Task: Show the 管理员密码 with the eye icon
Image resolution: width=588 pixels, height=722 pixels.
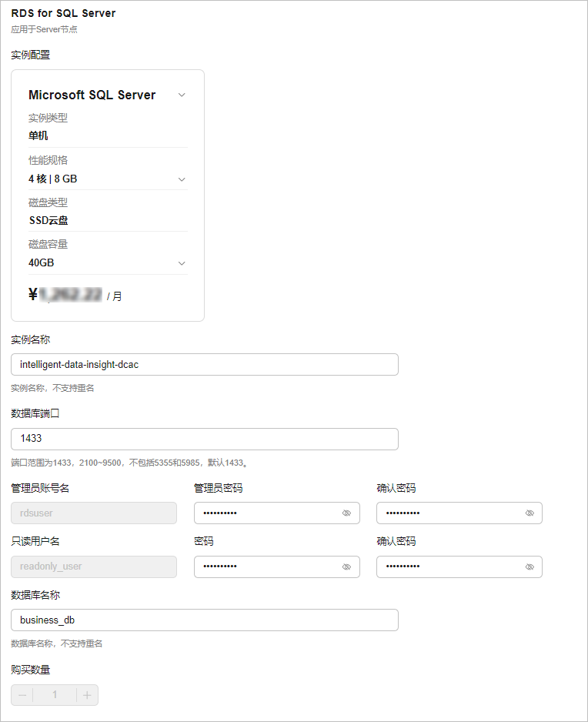Action: click(x=347, y=513)
